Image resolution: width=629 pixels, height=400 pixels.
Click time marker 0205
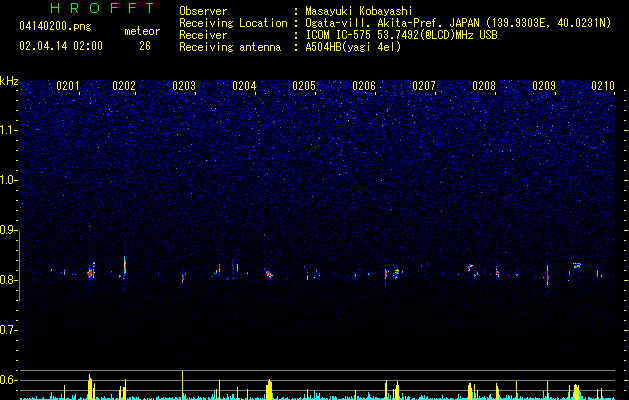point(304,86)
